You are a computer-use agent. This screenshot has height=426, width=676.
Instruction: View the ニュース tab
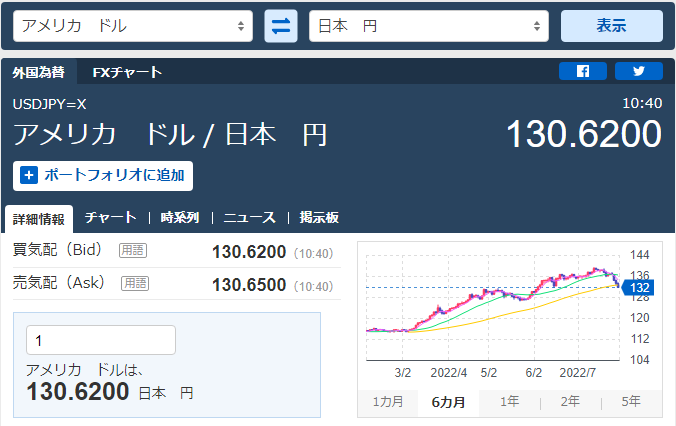tap(249, 217)
